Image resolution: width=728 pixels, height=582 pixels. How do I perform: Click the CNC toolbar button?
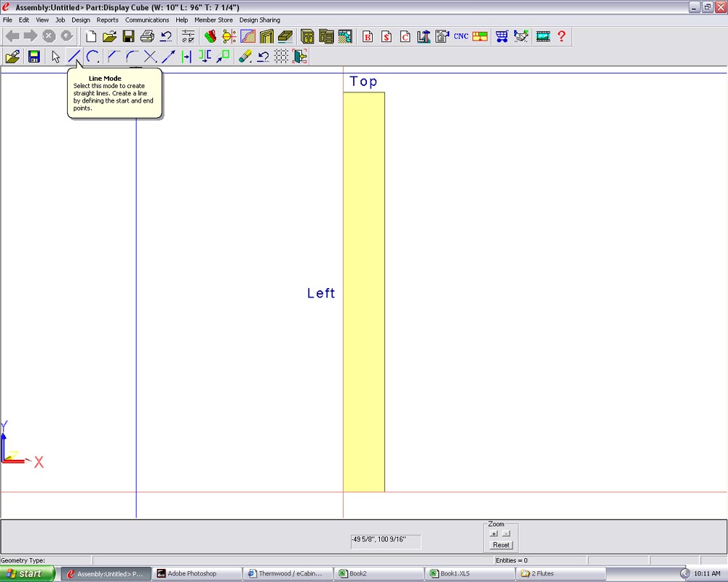(x=461, y=36)
